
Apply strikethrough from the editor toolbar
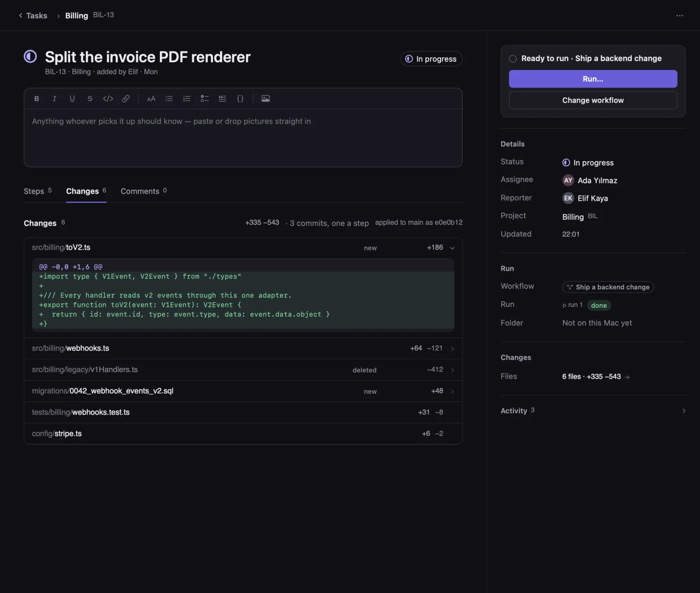pyautogui.click(x=90, y=99)
